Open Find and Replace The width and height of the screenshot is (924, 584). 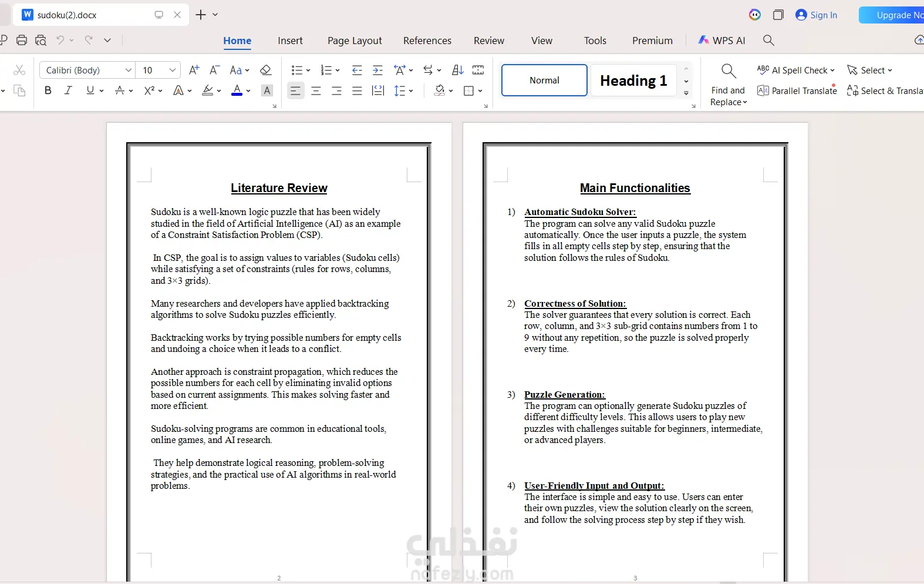(729, 85)
